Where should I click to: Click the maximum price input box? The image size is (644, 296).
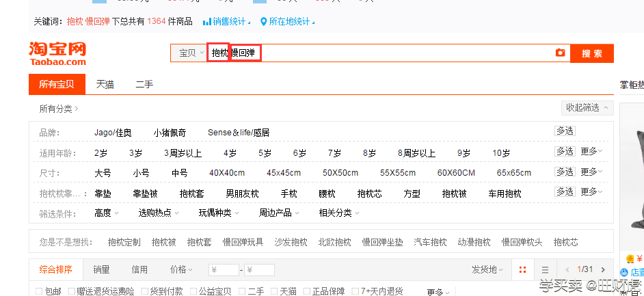(259, 270)
